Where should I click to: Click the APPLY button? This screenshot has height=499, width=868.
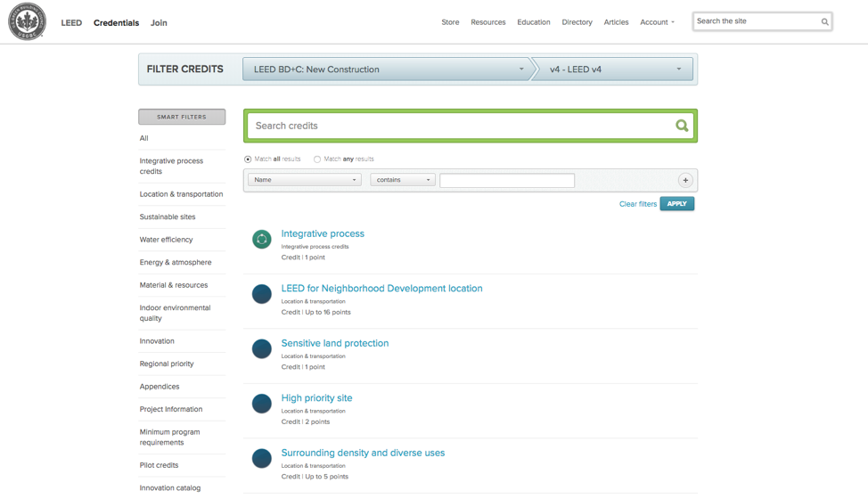(676, 203)
